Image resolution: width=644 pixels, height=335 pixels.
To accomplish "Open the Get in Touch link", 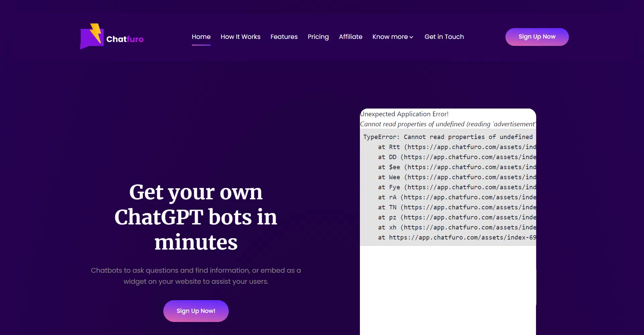I will [444, 37].
